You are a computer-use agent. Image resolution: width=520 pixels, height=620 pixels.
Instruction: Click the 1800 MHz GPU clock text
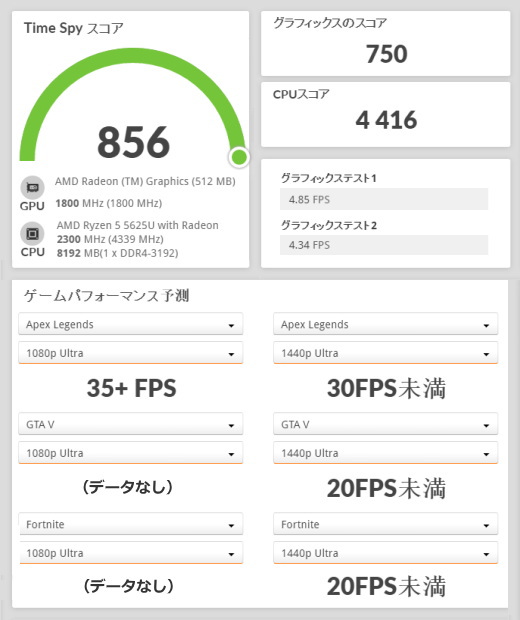tap(109, 203)
